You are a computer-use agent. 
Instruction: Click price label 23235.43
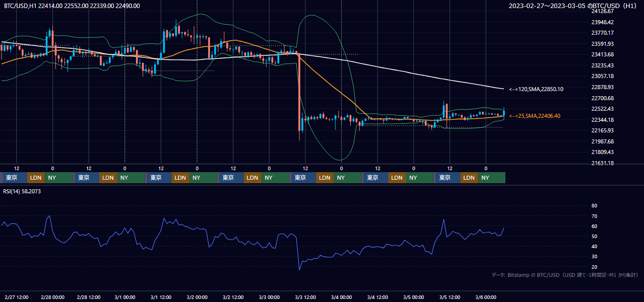pyautogui.click(x=602, y=65)
